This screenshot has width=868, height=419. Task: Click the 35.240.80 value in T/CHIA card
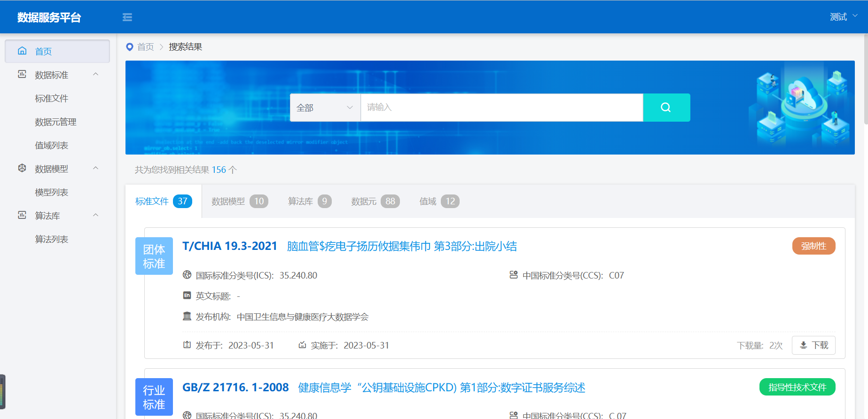tap(298, 275)
